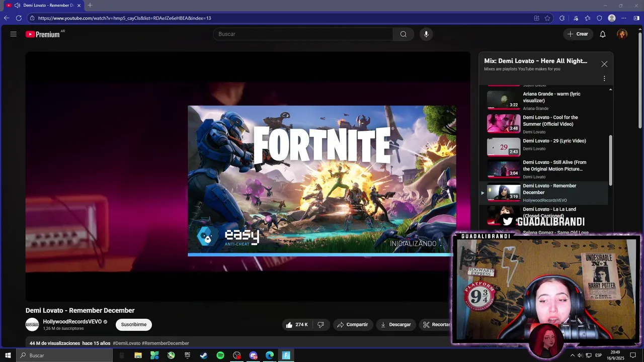Open Steam from the taskbar
The width and height of the screenshot is (644, 362).
point(204,355)
